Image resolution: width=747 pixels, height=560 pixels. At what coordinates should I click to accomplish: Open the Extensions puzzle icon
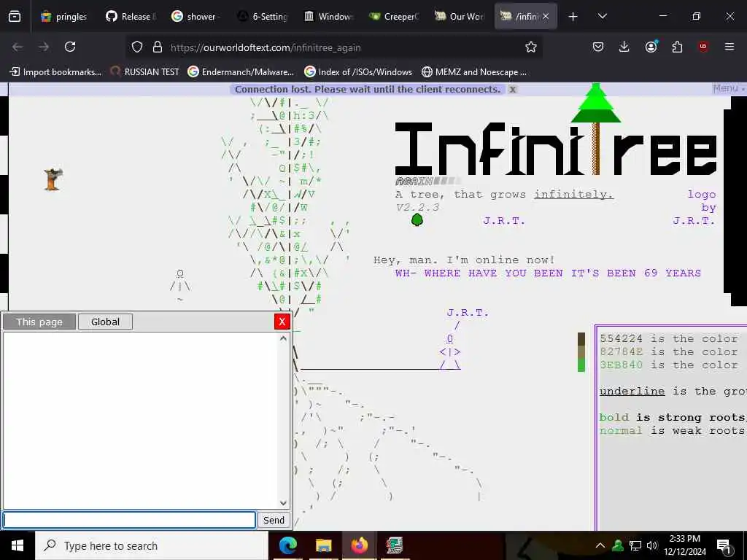677,47
